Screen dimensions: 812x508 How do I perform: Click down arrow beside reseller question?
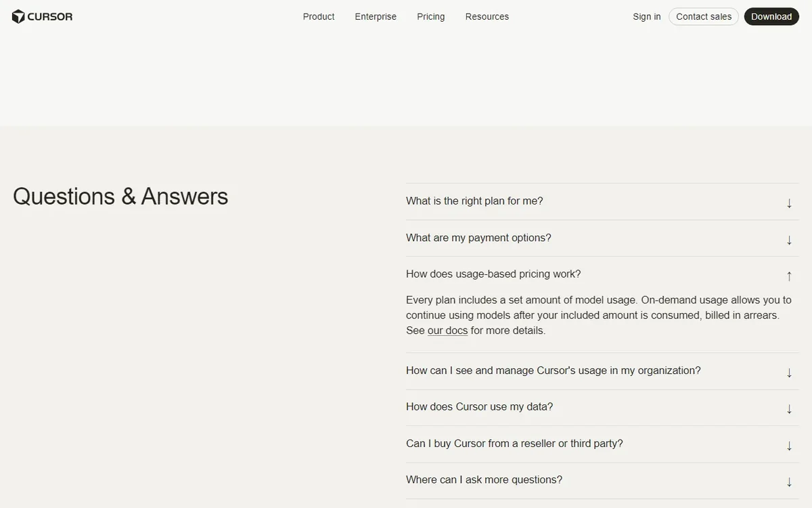pyautogui.click(x=789, y=446)
